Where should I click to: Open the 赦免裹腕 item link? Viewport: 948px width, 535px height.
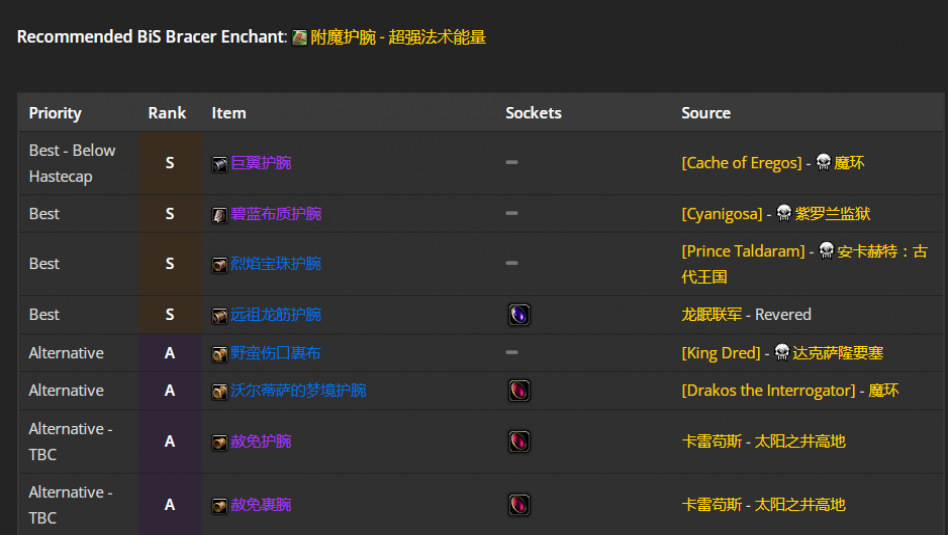tap(261, 505)
